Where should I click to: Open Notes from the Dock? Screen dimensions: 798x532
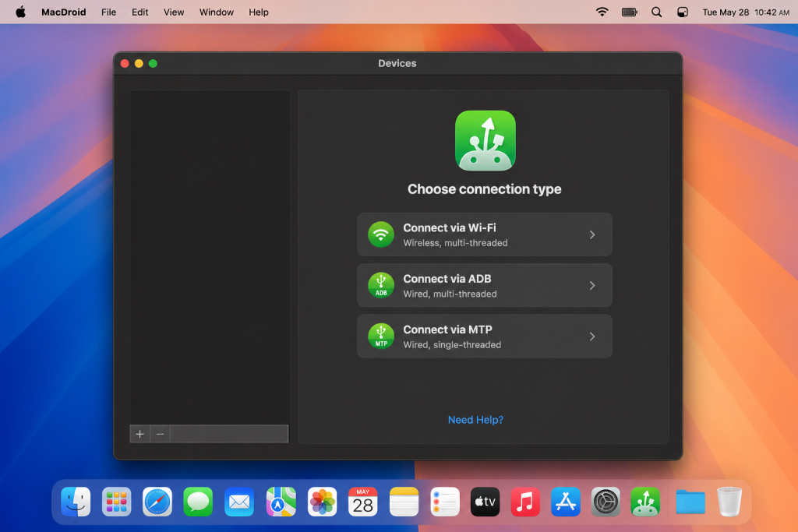click(404, 502)
